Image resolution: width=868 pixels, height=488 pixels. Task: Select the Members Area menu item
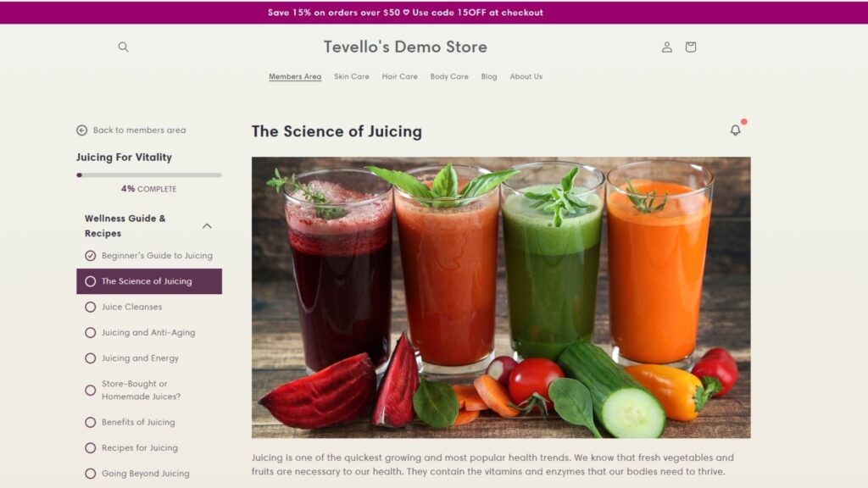(295, 76)
